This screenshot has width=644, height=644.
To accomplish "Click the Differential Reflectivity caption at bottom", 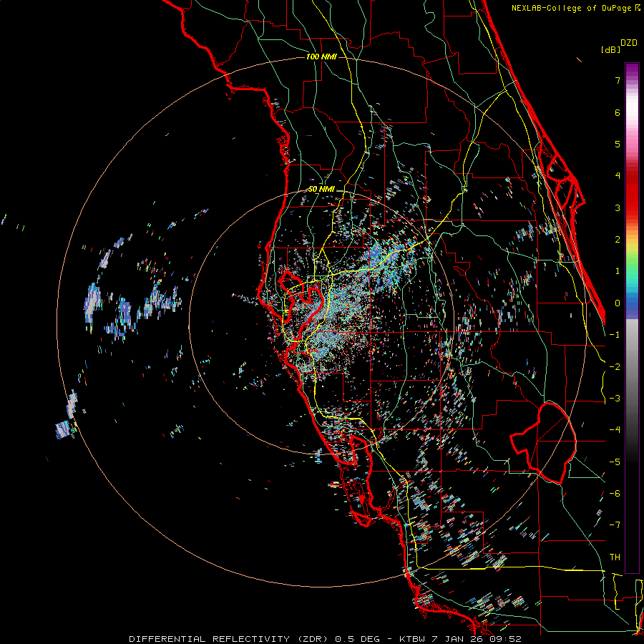I will click(x=325, y=639).
